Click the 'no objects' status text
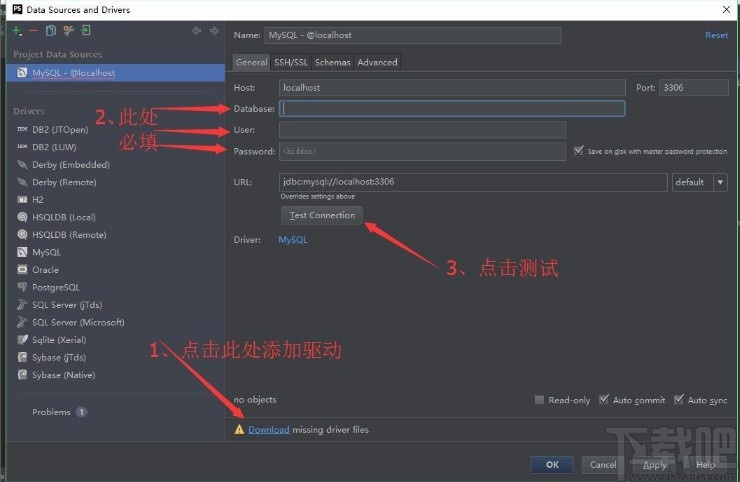This screenshot has height=482, width=740. pos(255,400)
